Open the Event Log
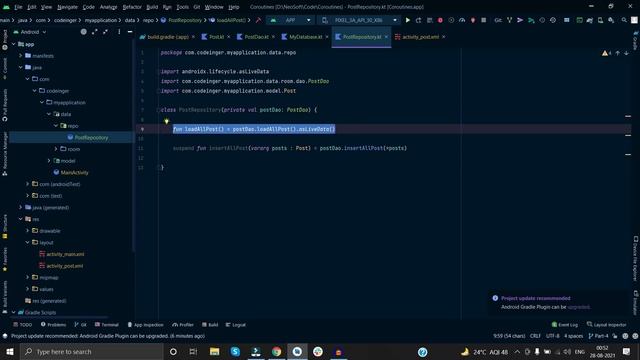 (565, 325)
